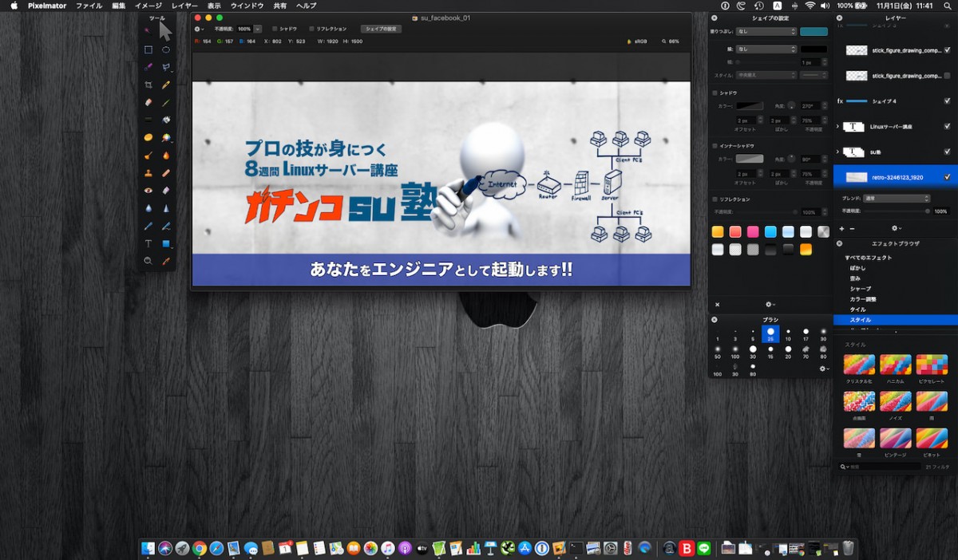The width and height of the screenshot is (958, 560).
Task: Select the Rectangular Marquee tool
Action: point(148,49)
